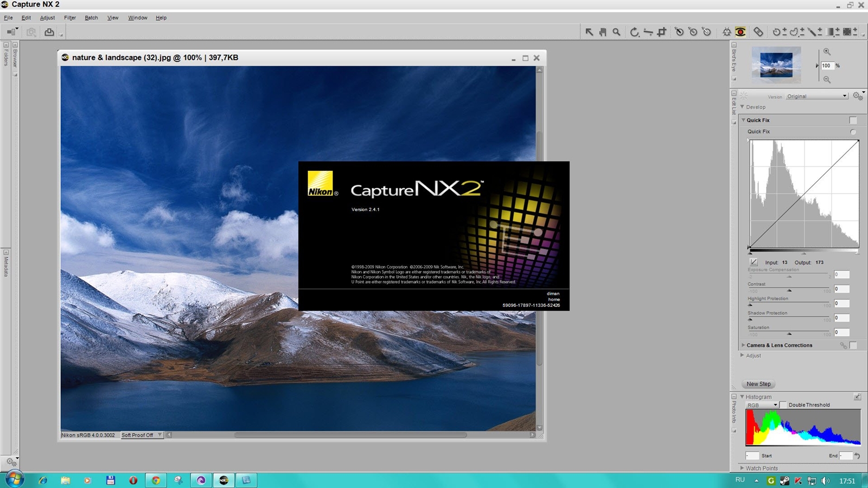Open the Adjust menu
Image resolution: width=868 pixels, height=488 pixels.
(47, 17)
